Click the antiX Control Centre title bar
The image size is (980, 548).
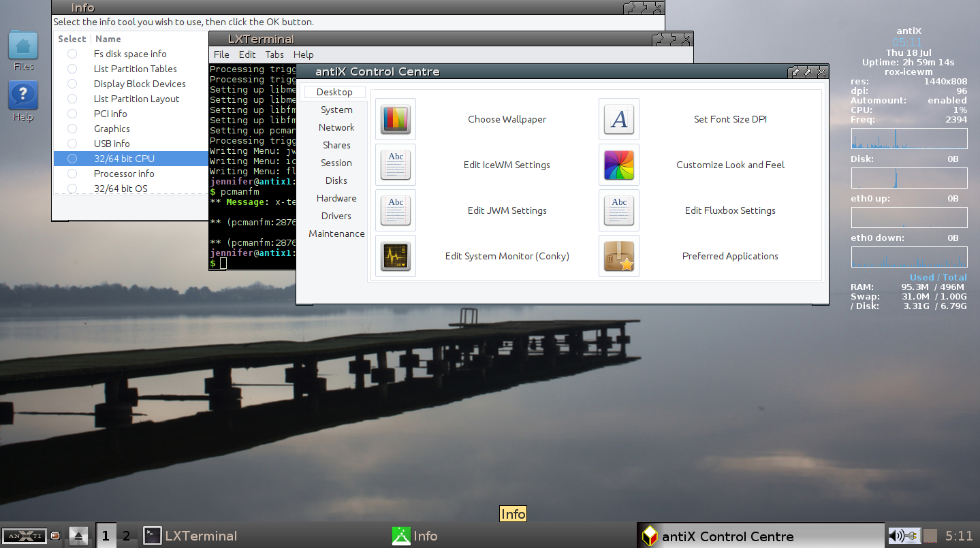563,71
